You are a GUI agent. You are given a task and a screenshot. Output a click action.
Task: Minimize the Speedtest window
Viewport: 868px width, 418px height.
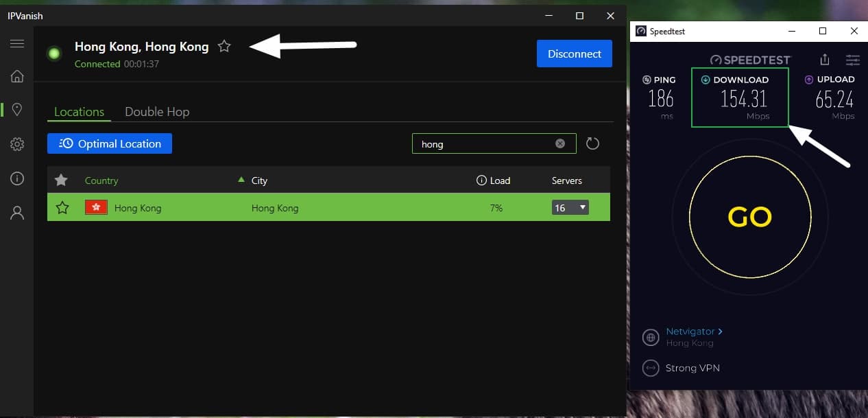pyautogui.click(x=792, y=31)
